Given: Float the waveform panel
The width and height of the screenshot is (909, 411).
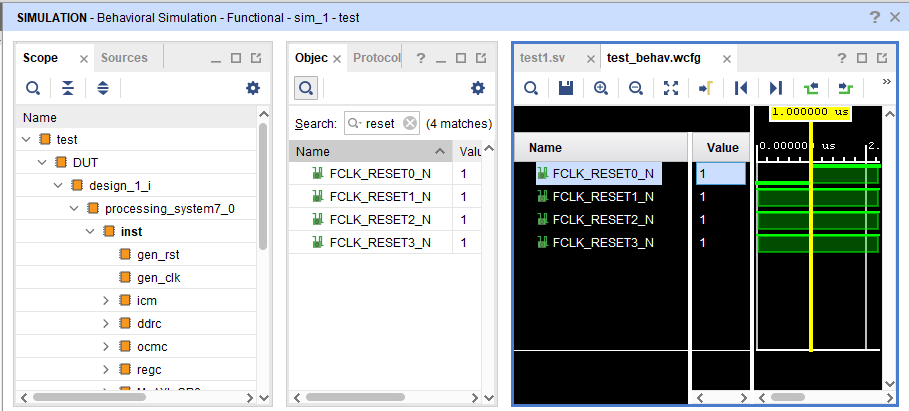Looking at the screenshot, I should (x=882, y=58).
